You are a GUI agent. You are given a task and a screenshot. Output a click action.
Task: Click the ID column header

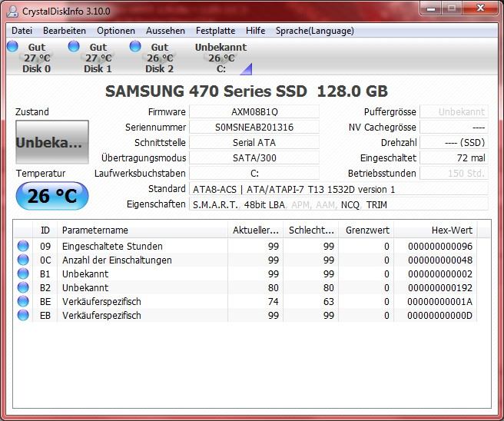click(45, 230)
